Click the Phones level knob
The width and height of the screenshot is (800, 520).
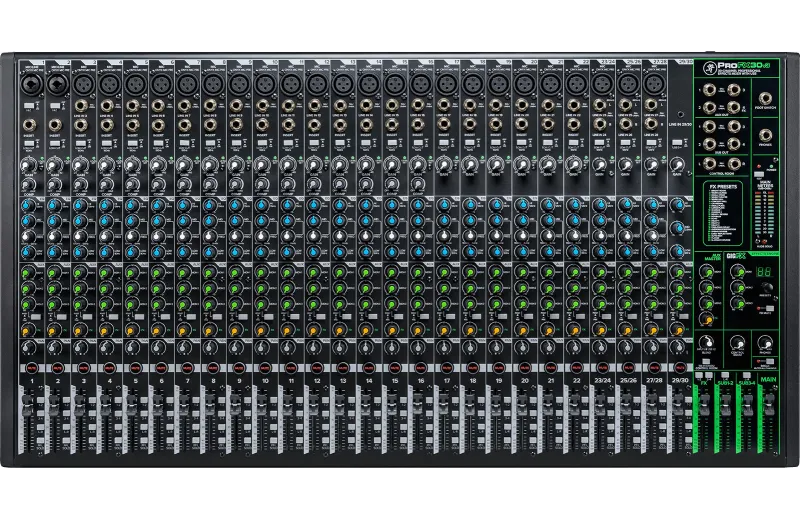tap(765, 342)
